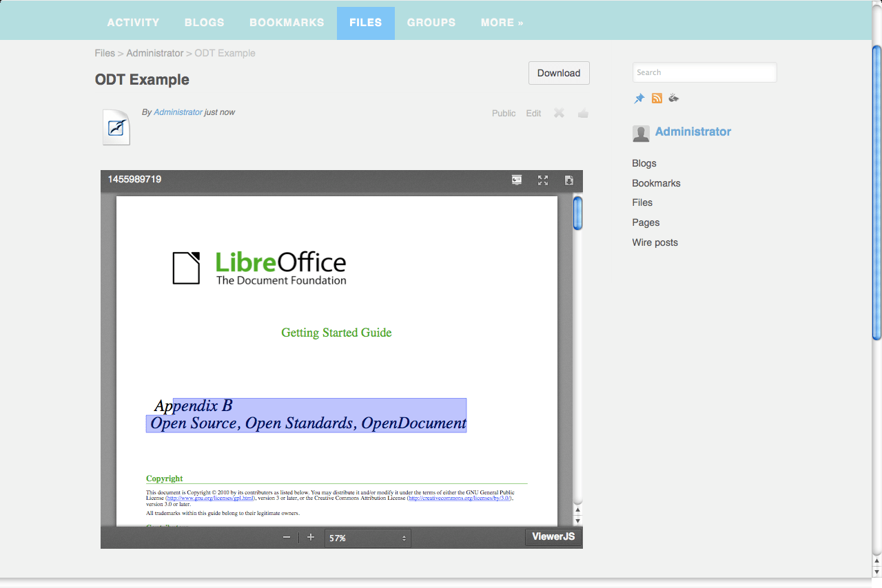The height and width of the screenshot is (588, 882).
Task: Click inside the Search field
Action: click(704, 72)
